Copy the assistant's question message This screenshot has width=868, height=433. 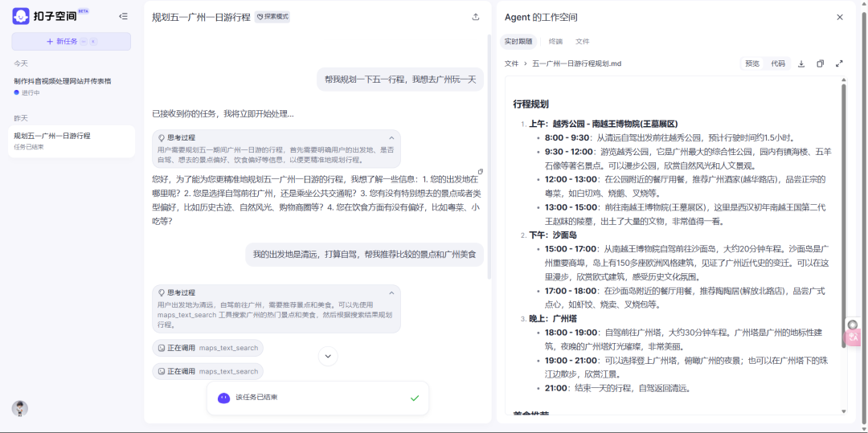pyautogui.click(x=481, y=171)
